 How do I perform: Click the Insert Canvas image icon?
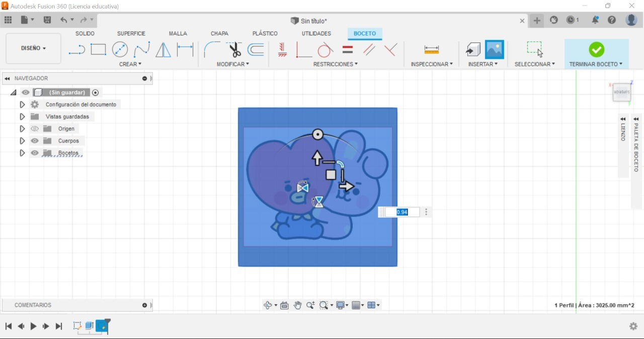(495, 49)
